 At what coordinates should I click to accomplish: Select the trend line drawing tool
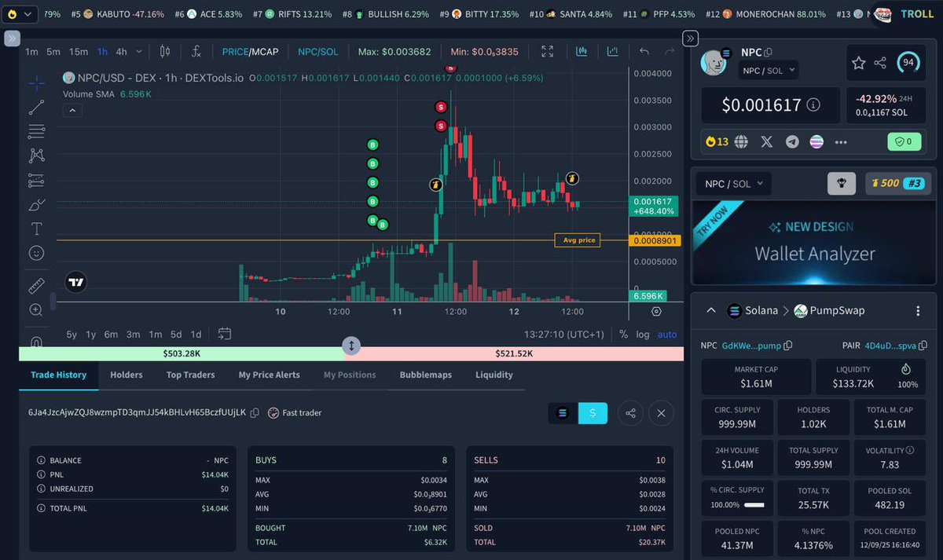(36, 108)
